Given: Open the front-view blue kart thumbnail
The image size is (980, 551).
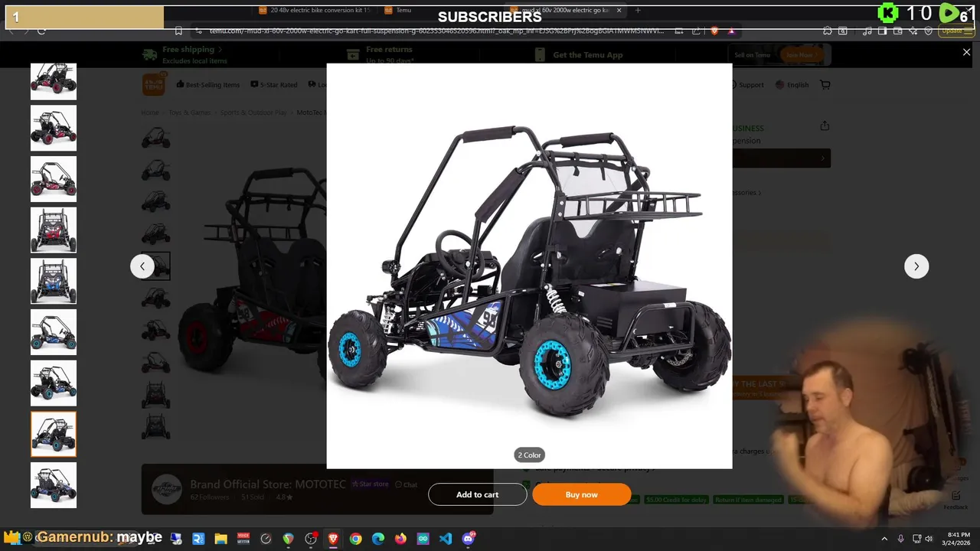Looking at the screenshot, I should 54,281.
